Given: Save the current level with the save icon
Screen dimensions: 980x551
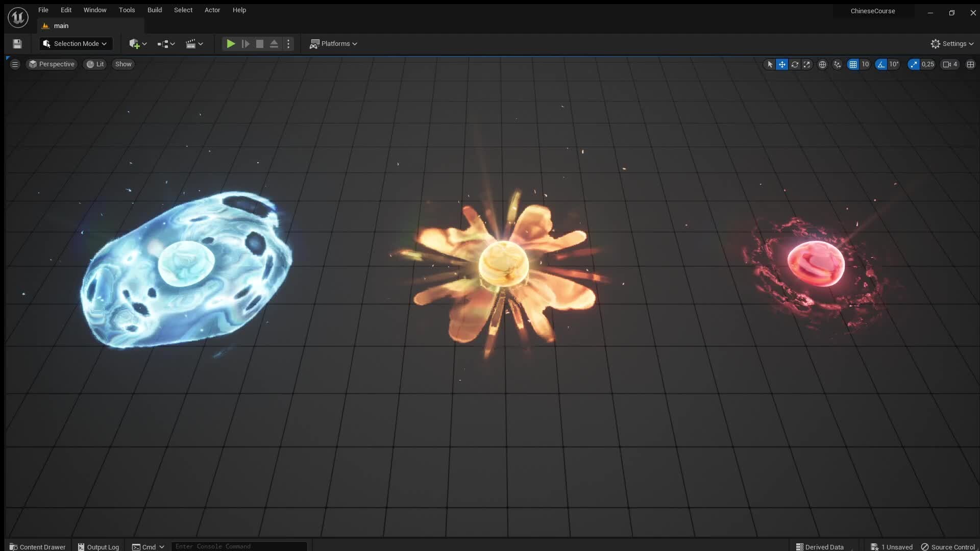Looking at the screenshot, I should 17,44.
